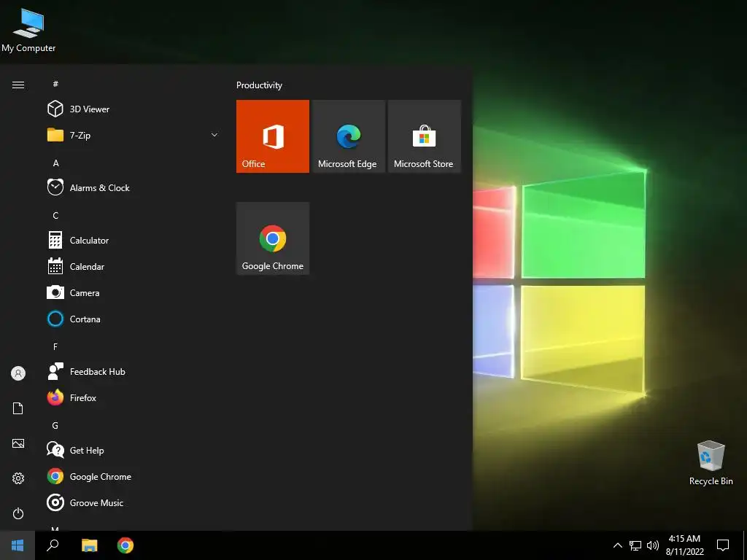This screenshot has width=747, height=560.
Task: Expand the Start menu hamburger button
Action: tap(18, 85)
